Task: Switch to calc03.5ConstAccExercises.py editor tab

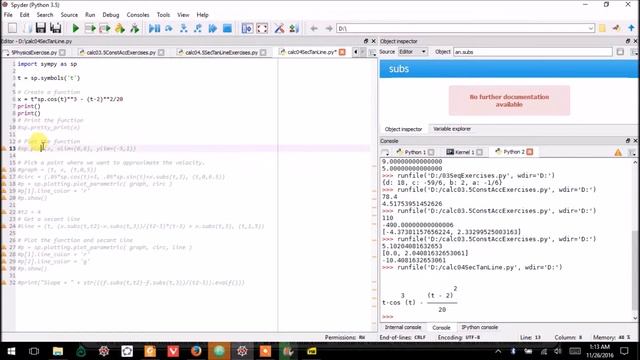Action: coord(121,52)
